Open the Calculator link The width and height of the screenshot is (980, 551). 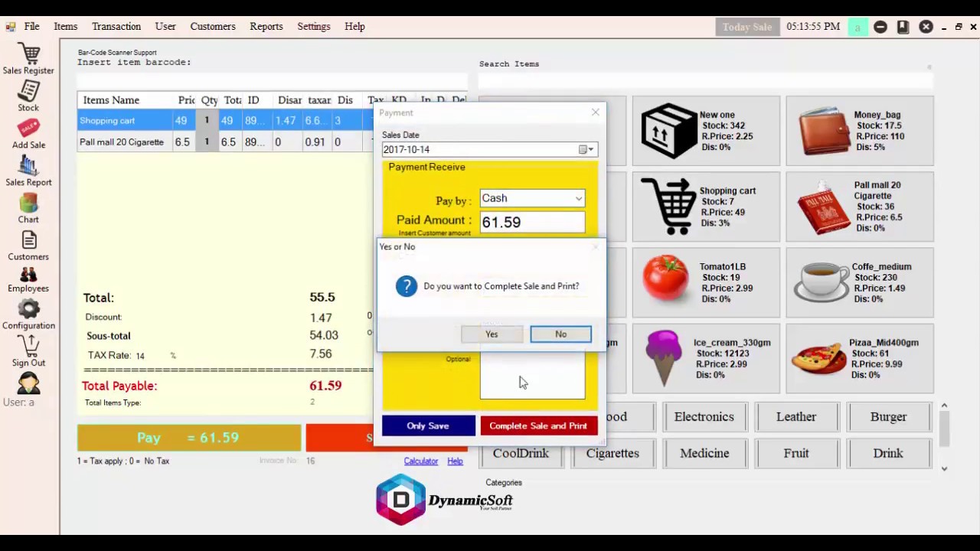click(x=421, y=461)
